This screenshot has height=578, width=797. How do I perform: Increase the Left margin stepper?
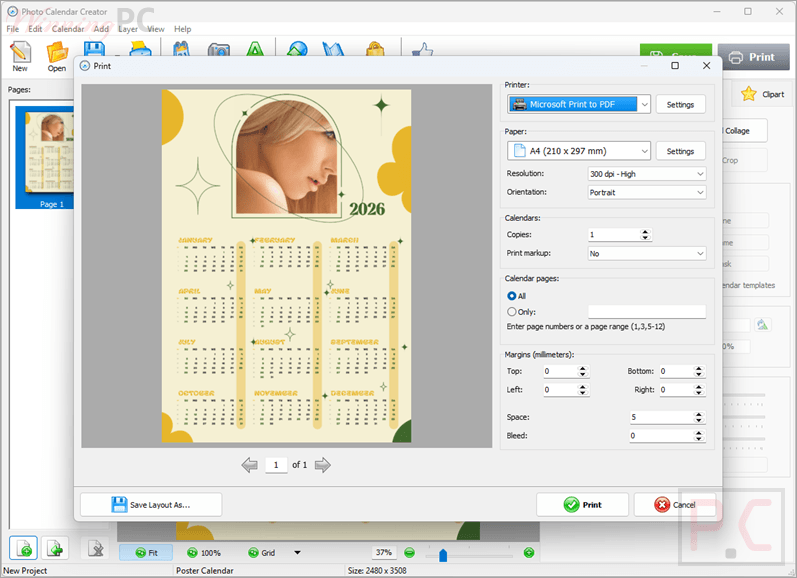[x=583, y=387]
